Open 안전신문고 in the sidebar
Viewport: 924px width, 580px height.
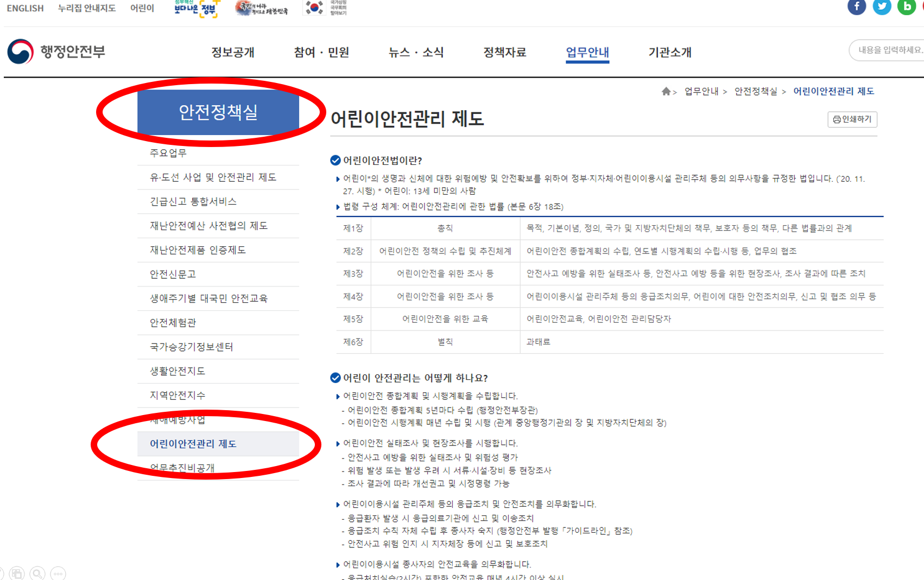(x=218, y=274)
